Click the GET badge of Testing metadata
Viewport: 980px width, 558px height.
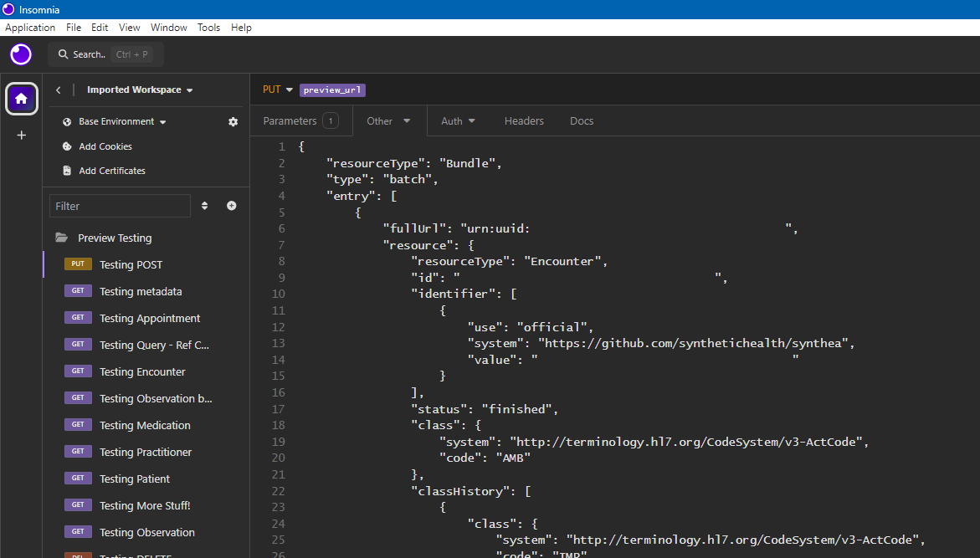point(78,290)
